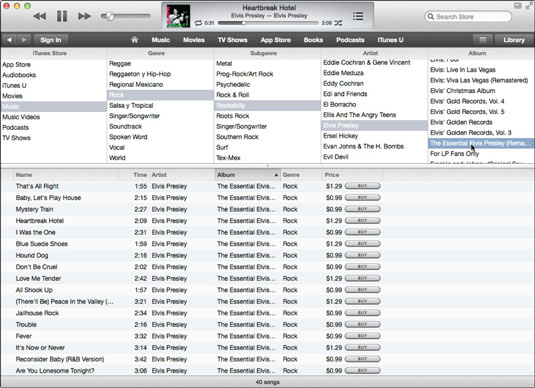
Task: Buy the song Mystery Train
Action: (x=363, y=209)
